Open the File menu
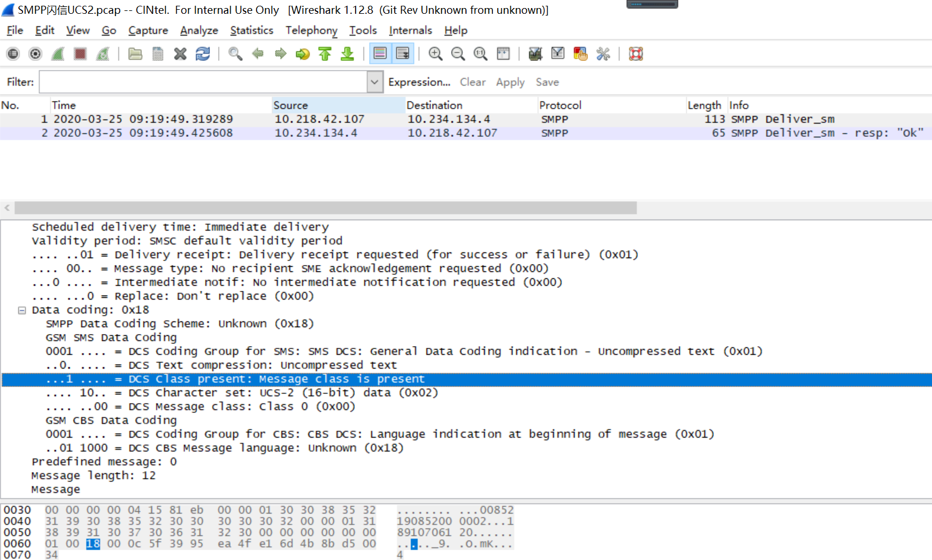Screen dimensions: 932x560 [15, 30]
